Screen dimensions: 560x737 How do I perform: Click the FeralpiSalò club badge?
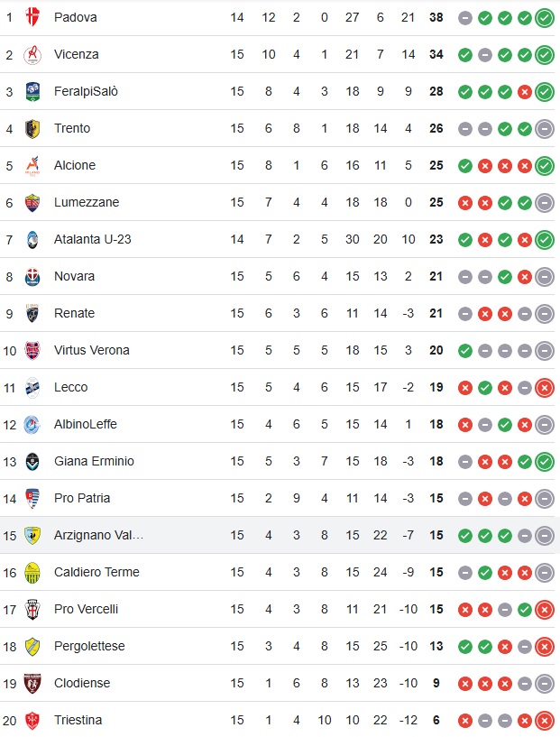[32, 92]
